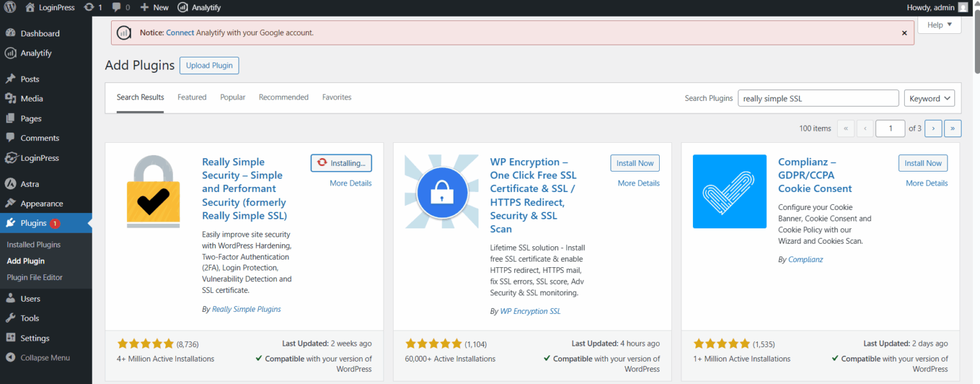Open the Complianz author link
Screen dimensions: 980x384
tap(806, 260)
